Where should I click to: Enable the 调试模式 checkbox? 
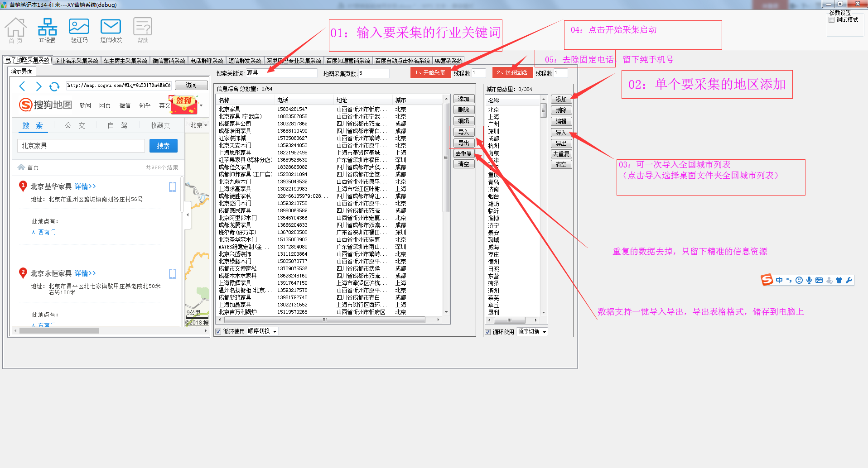point(832,20)
